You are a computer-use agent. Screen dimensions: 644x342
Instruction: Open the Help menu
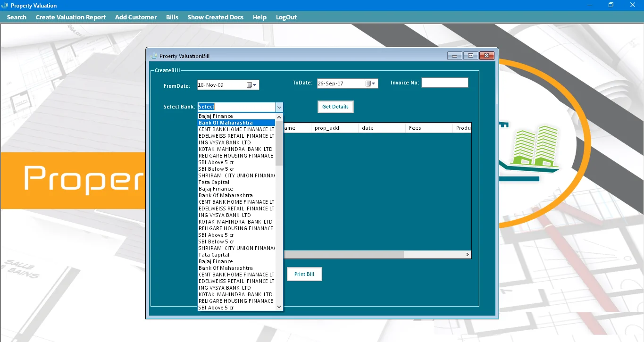pos(259,17)
